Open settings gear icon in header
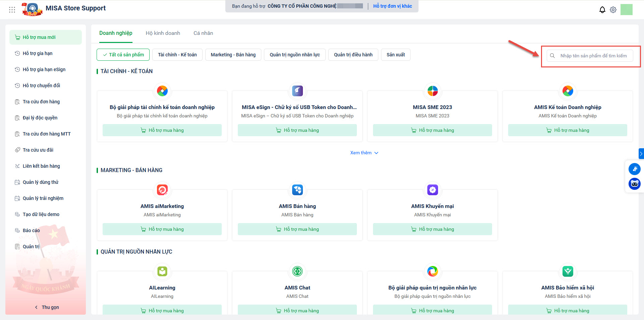Viewport: 644px width, 320px height. point(613,10)
